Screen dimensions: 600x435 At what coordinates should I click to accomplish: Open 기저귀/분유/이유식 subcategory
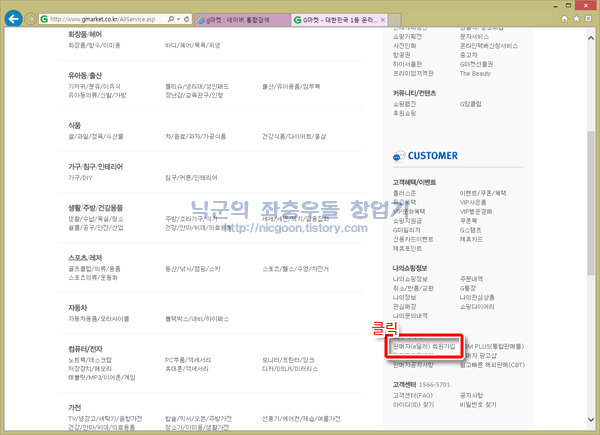(x=94, y=86)
